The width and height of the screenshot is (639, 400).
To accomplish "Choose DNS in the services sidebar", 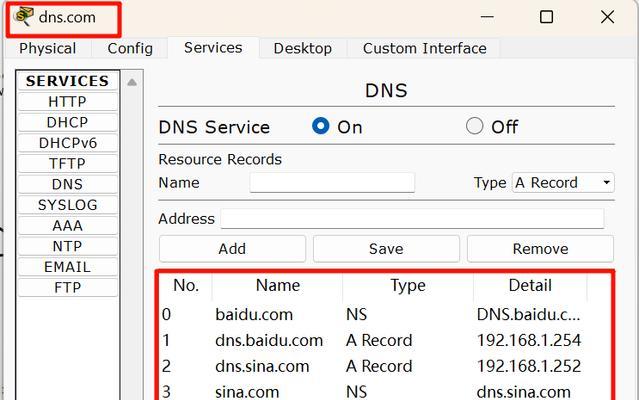I will 68,184.
